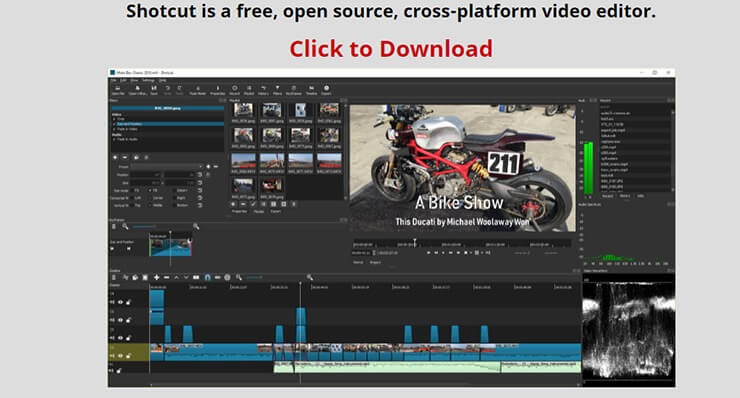Switch to the Jobs tab in Recent panel

tap(640, 195)
